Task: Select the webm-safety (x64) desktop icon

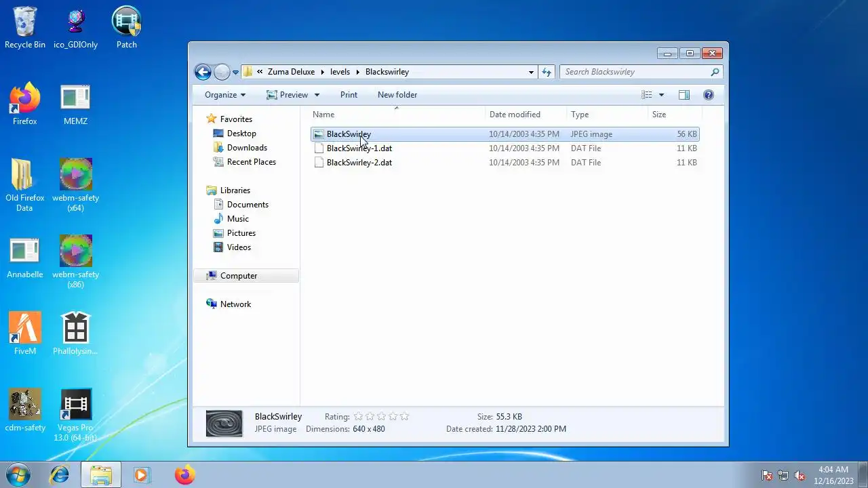Action: [75, 185]
